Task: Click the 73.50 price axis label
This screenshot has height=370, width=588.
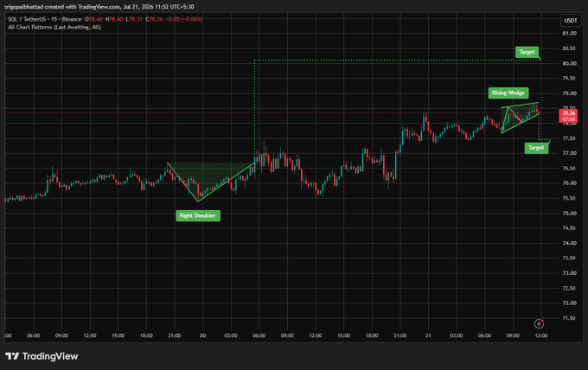Action: coord(569,258)
